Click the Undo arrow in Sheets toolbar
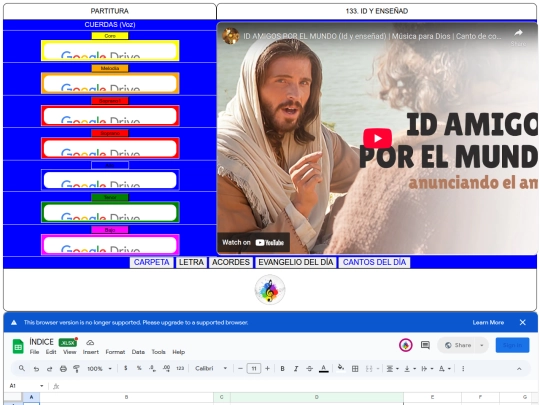This screenshot has height=405, width=540. (36, 368)
